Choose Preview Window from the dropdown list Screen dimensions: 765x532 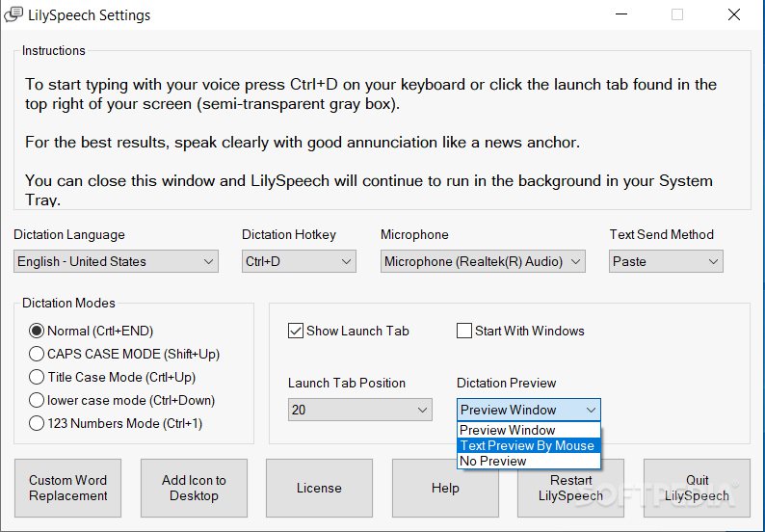(x=529, y=430)
